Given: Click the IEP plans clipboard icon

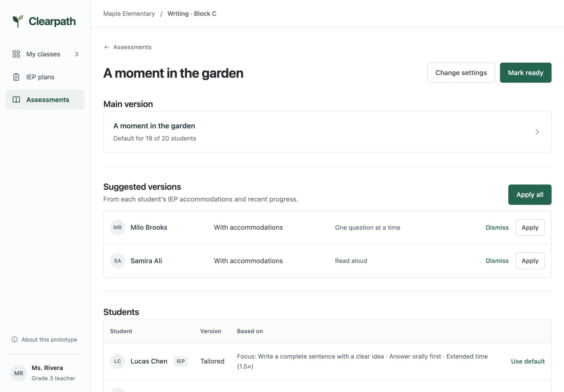Looking at the screenshot, I should [x=16, y=77].
